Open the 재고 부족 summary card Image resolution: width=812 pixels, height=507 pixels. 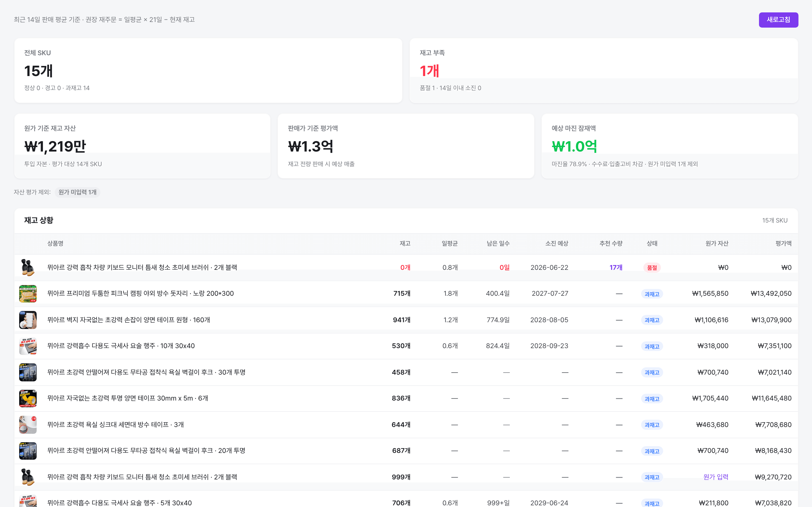coord(604,70)
